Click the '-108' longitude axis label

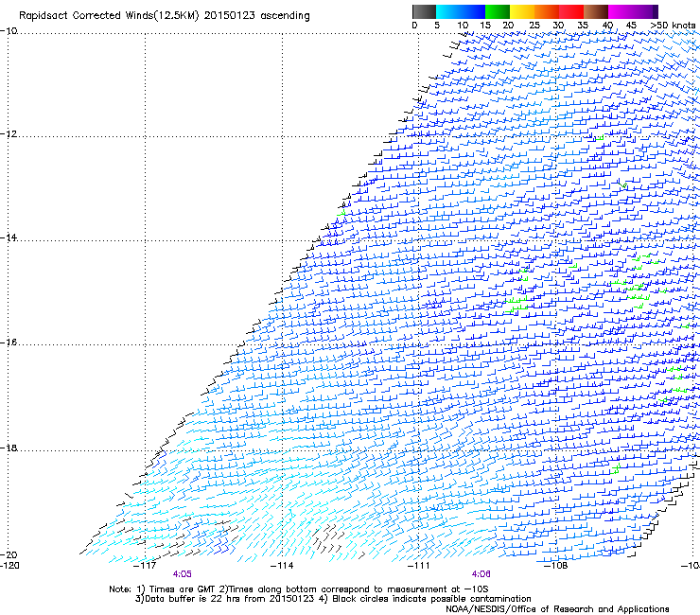click(556, 565)
